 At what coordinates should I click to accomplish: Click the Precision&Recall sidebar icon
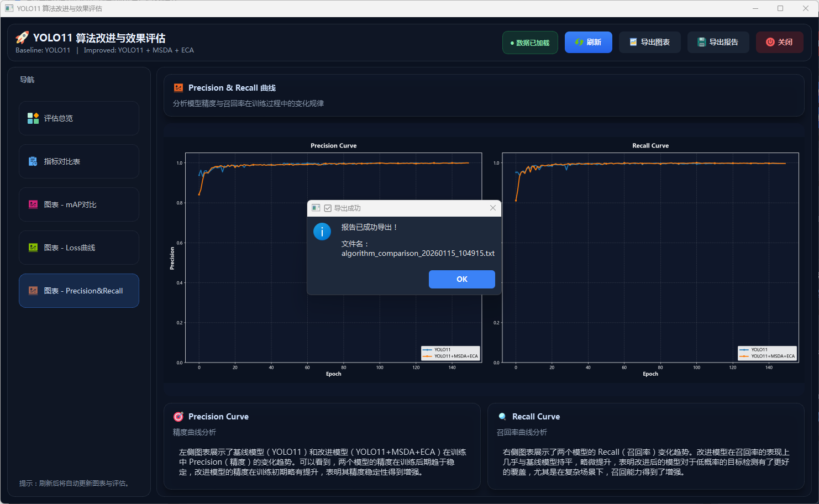click(33, 291)
